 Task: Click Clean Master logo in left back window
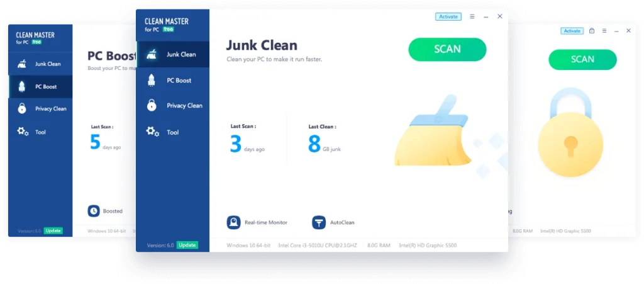[x=35, y=38]
